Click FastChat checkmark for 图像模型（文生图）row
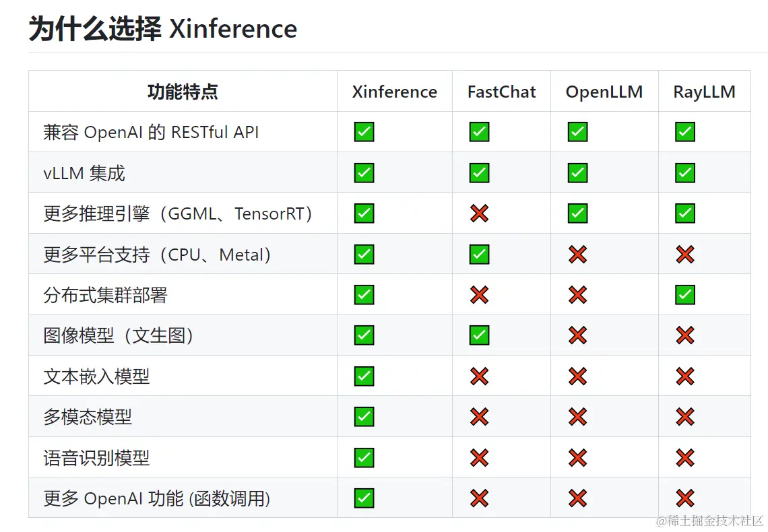 tap(479, 335)
